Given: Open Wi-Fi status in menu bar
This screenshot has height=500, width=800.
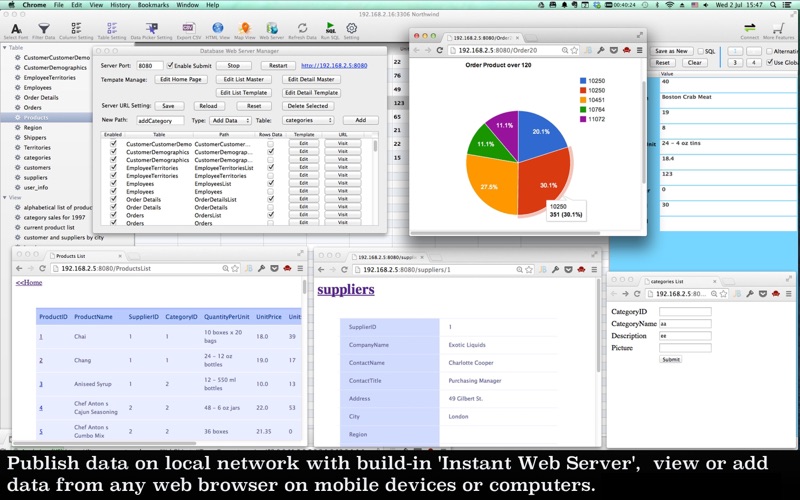Looking at the screenshot, I should click(x=669, y=5).
